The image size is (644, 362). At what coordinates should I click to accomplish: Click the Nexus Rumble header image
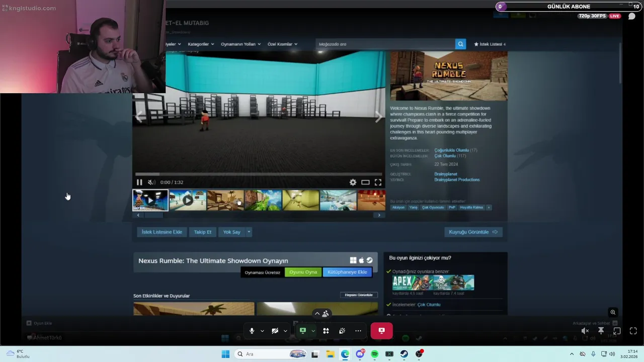(449, 76)
